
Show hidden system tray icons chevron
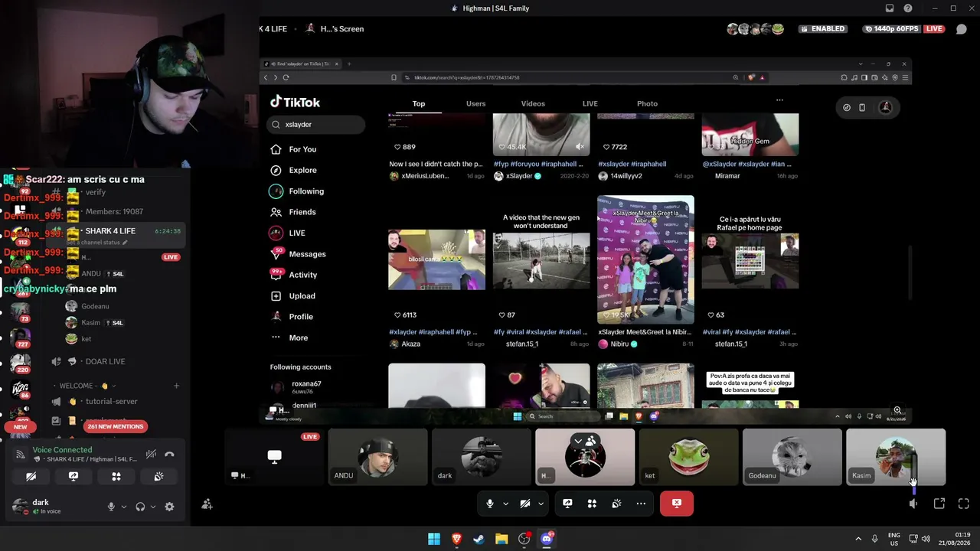[x=857, y=539]
